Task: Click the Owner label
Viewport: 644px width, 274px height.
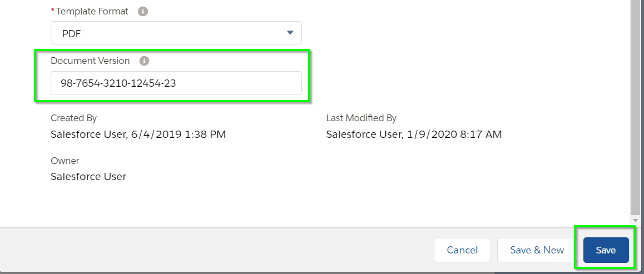Action: (65, 161)
